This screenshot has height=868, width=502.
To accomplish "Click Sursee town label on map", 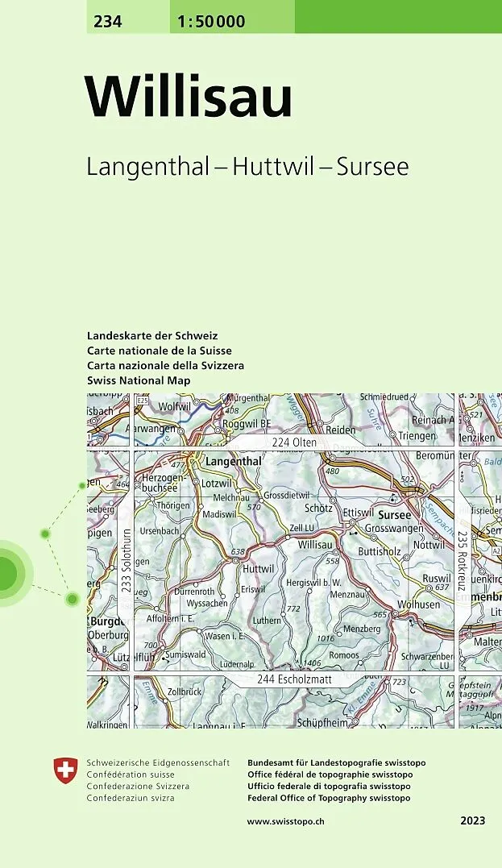I will (x=394, y=515).
